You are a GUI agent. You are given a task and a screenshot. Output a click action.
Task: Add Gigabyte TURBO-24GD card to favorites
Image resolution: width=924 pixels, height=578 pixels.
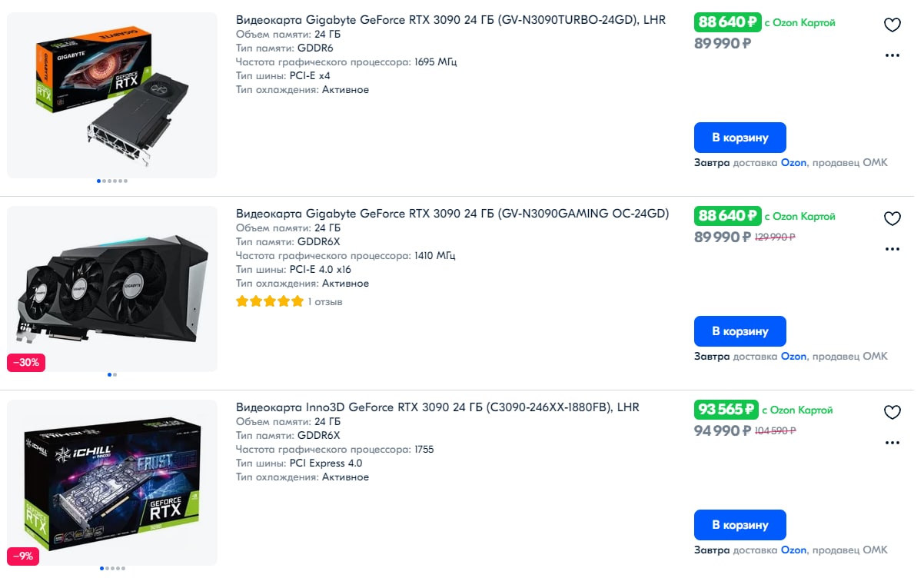(892, 25)
